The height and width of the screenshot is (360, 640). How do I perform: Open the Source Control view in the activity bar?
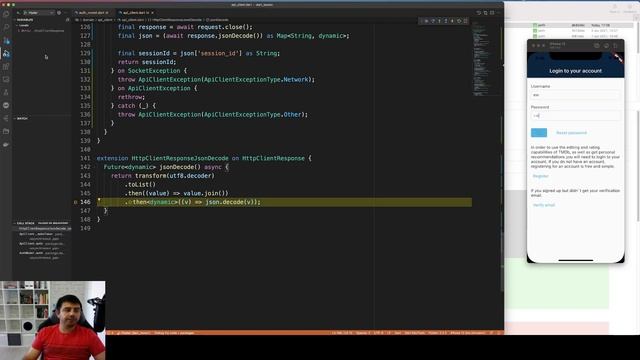pos(6,40)
